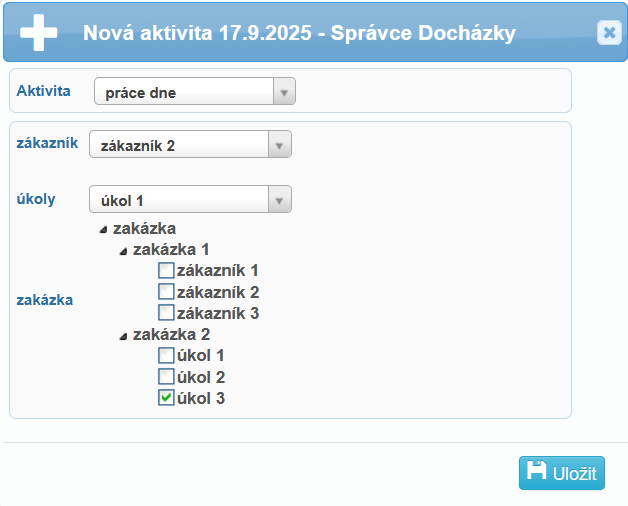Uncheck the úkol 3 checkbox

click(x=166, y=398)
